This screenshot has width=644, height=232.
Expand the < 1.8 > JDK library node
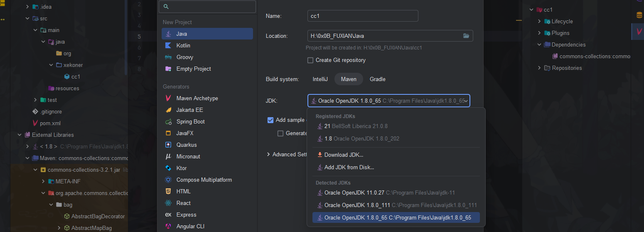(x=27, y=147)
